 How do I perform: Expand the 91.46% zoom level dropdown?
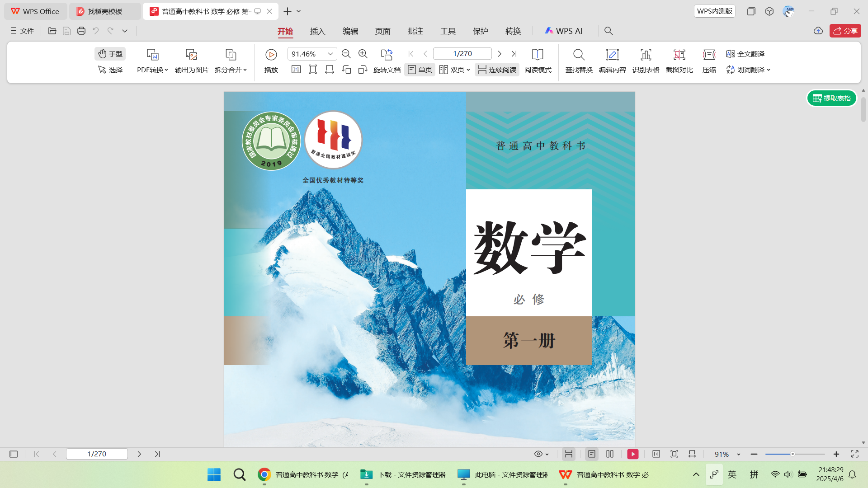330,54
